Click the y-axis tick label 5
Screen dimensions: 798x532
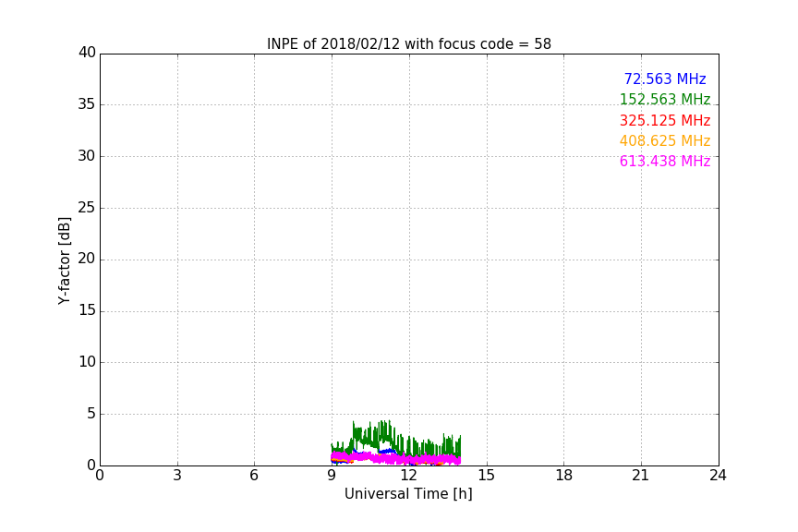point(91,414)
